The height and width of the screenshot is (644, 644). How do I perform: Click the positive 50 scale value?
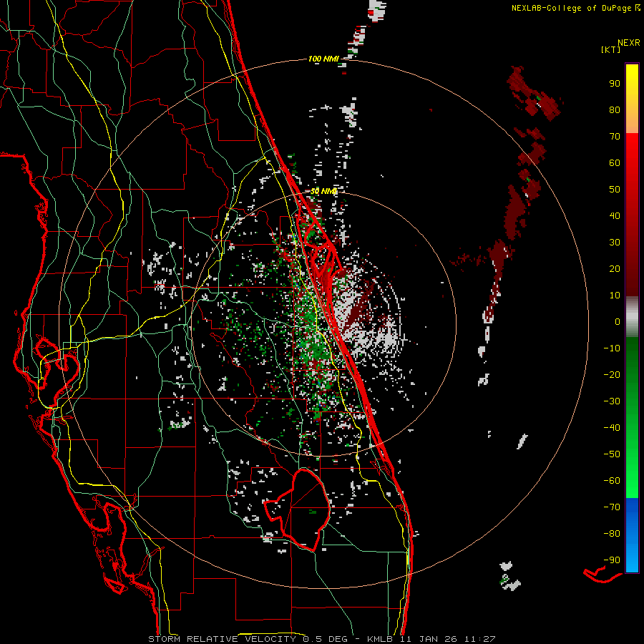[x=615, y=190]
